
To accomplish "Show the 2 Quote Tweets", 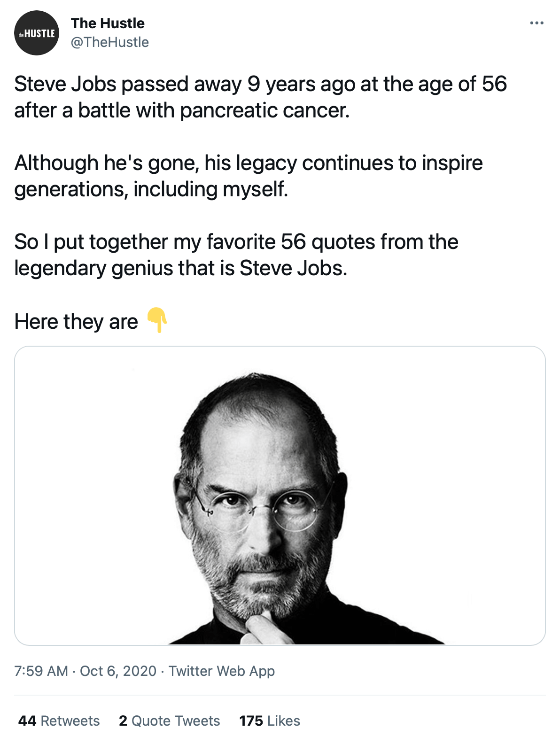I will pos(169,721).
